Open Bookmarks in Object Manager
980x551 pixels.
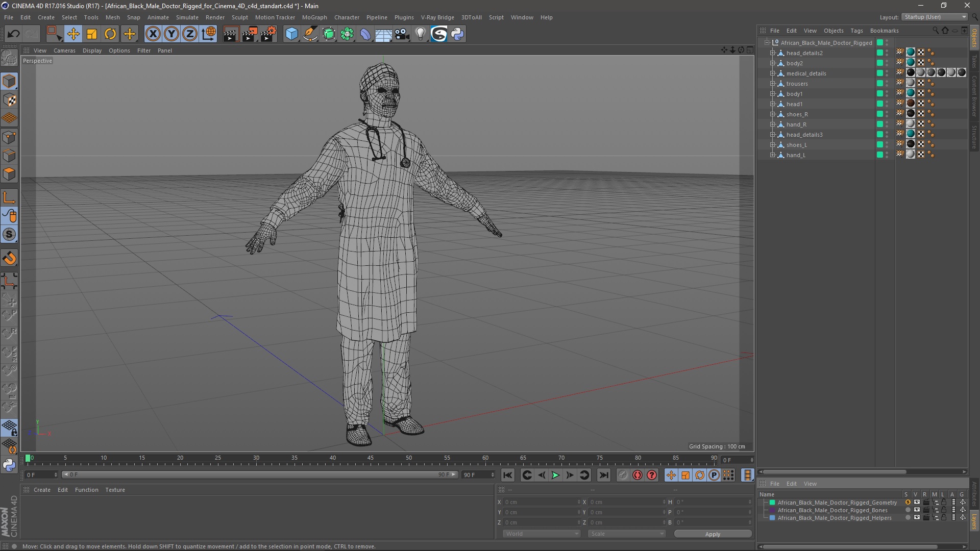(884, 31)
